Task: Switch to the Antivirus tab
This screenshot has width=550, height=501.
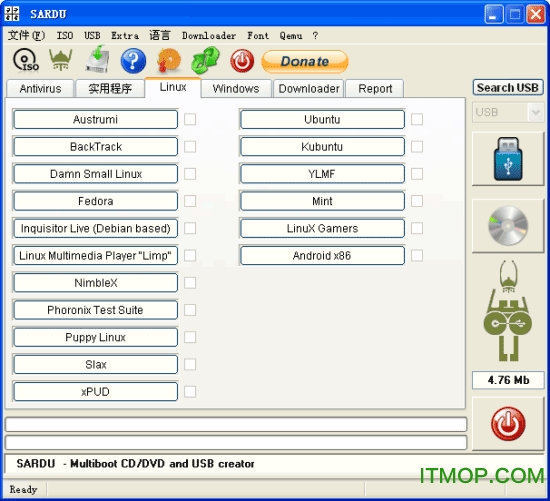Action: [x=40, y=88]
